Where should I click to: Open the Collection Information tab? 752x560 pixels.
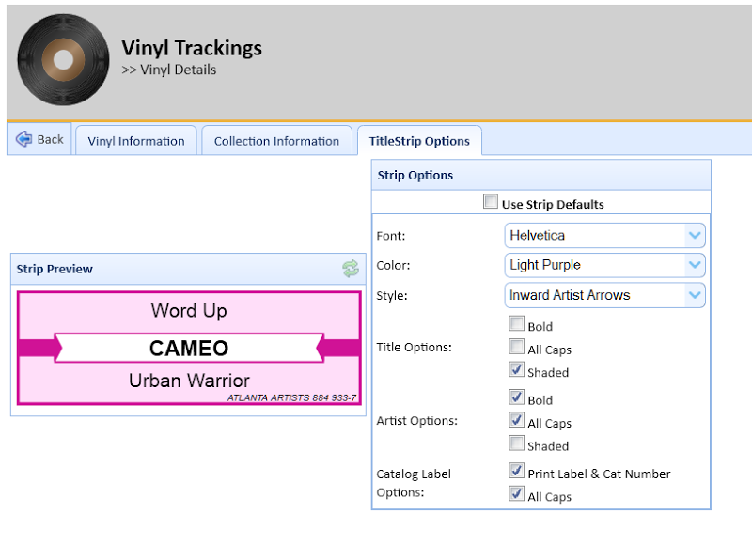[x=276, y=141]
